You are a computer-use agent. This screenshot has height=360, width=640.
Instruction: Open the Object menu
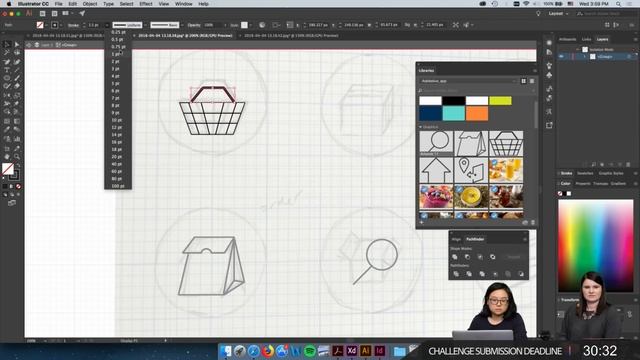click(x=90, y=4)
